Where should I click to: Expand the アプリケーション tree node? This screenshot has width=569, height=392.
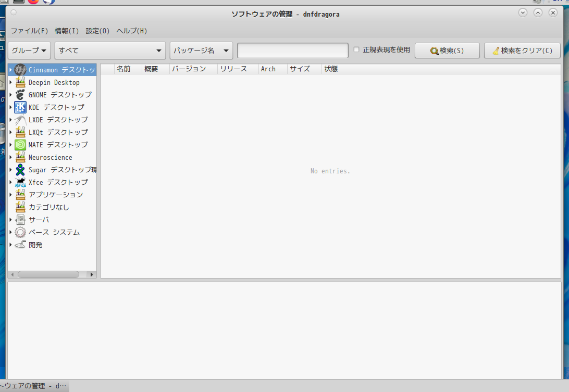pos(10,195)
